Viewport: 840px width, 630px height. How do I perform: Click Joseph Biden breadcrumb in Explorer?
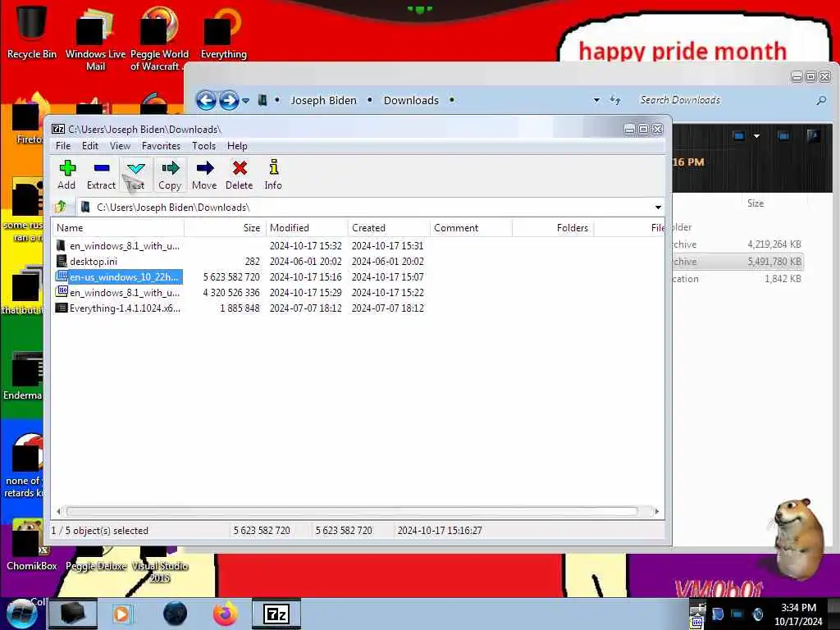point(323,100)
